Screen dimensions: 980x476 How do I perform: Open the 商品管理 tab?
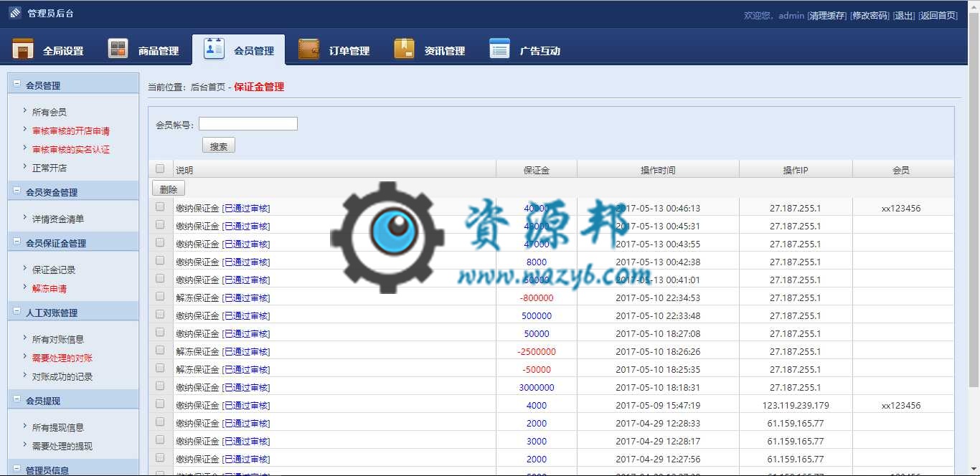click(143, 50)
